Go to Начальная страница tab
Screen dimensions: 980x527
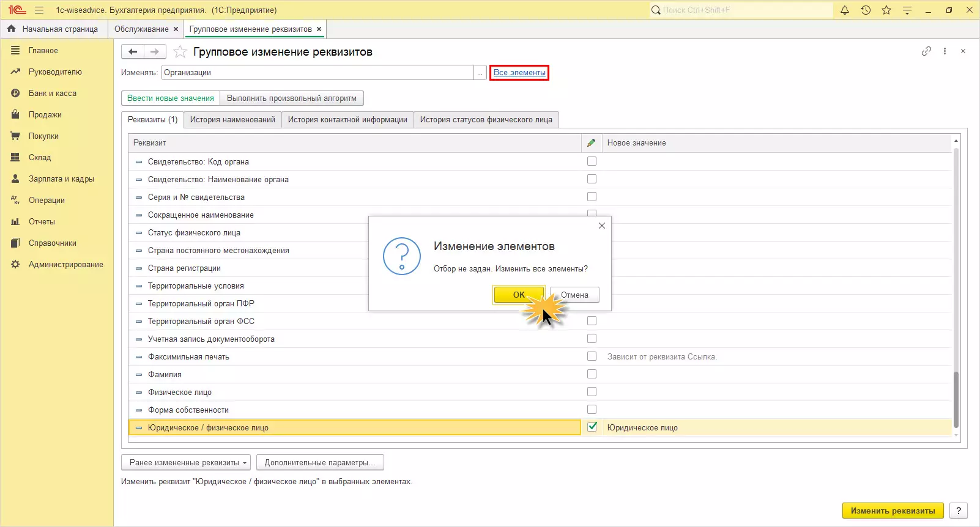pos(60,29)
